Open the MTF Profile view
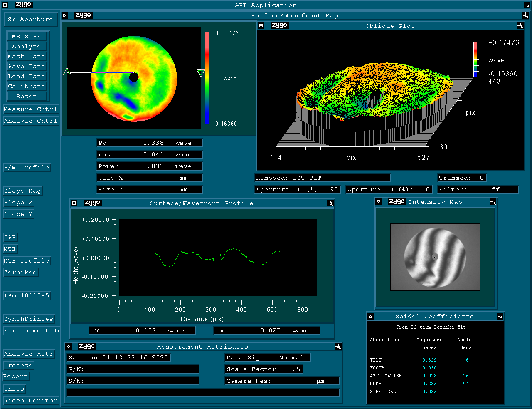The image size is (532, 409). click(x=27, y=261)
